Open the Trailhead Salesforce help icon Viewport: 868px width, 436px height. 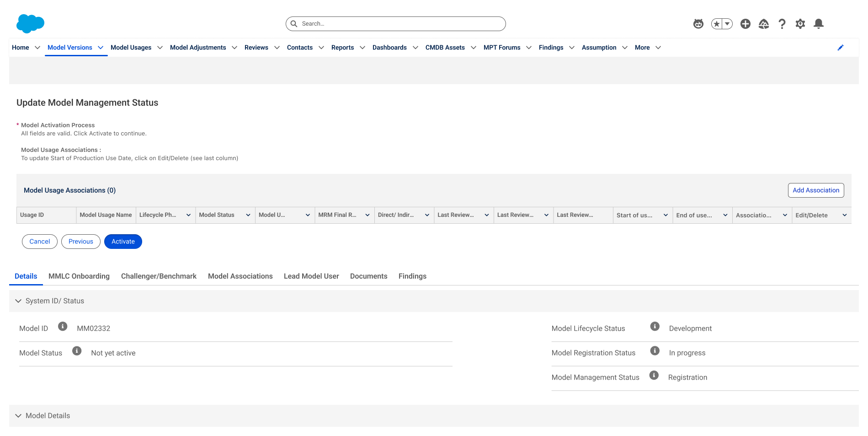pyautogui.click(x=764, y=24)
